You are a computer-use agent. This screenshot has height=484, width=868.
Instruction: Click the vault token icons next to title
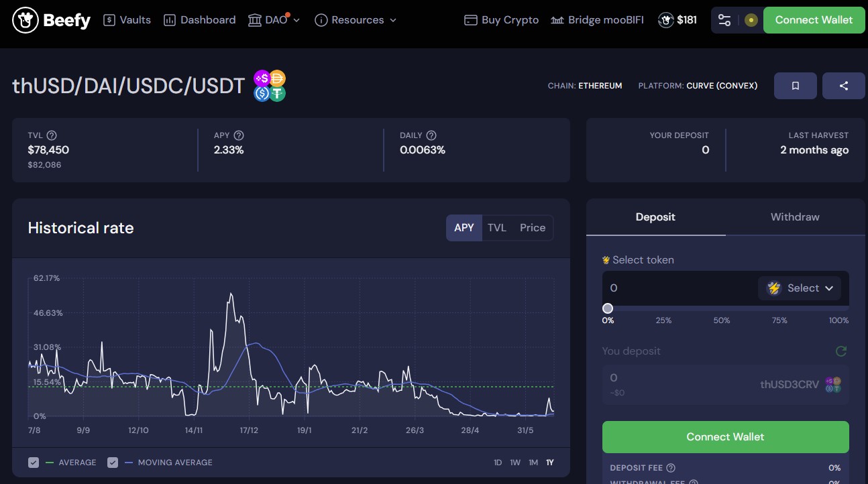click(x=270, y=86)
